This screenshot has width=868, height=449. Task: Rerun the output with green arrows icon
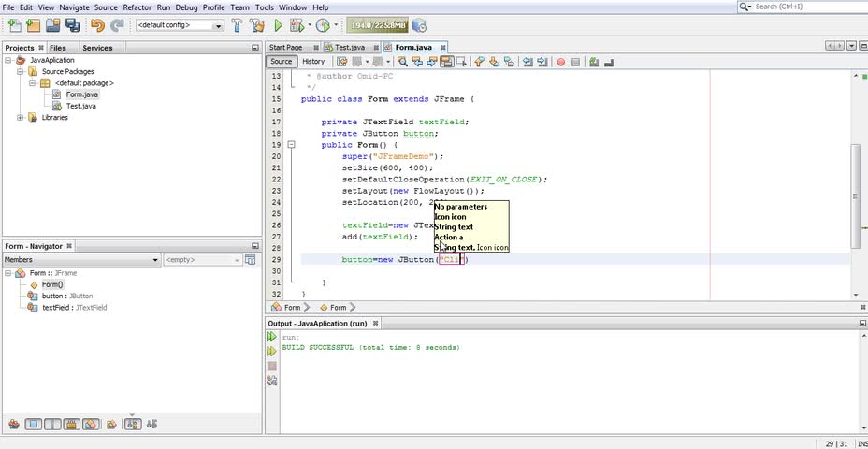pos(271,337)
